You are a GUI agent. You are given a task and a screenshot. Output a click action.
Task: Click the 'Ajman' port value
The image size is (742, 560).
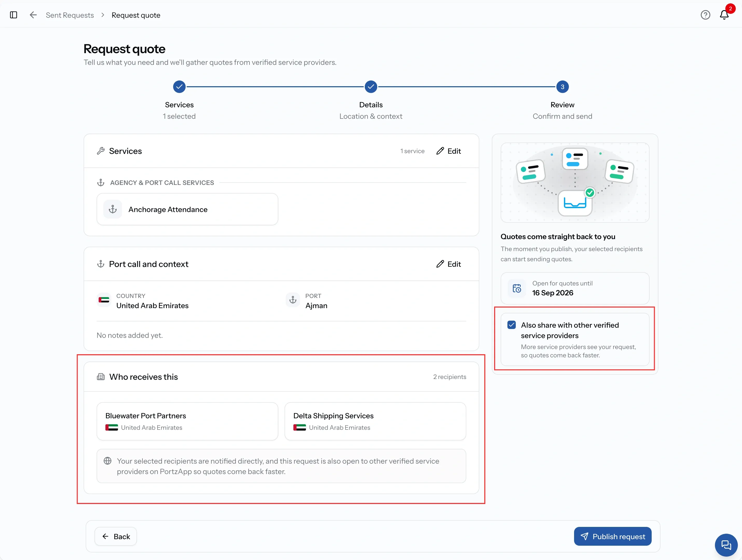point(316,306)
